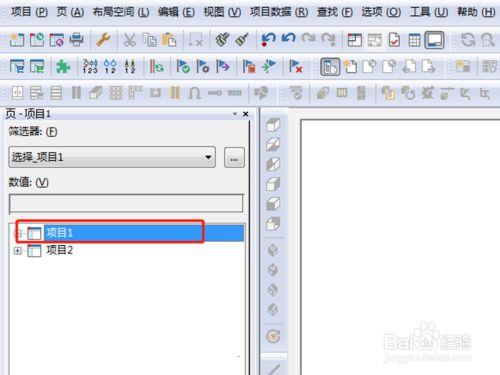Click the circular arrow icon in vertical toolbar
The height and width of the screenshot is (375, 500).
273,336
